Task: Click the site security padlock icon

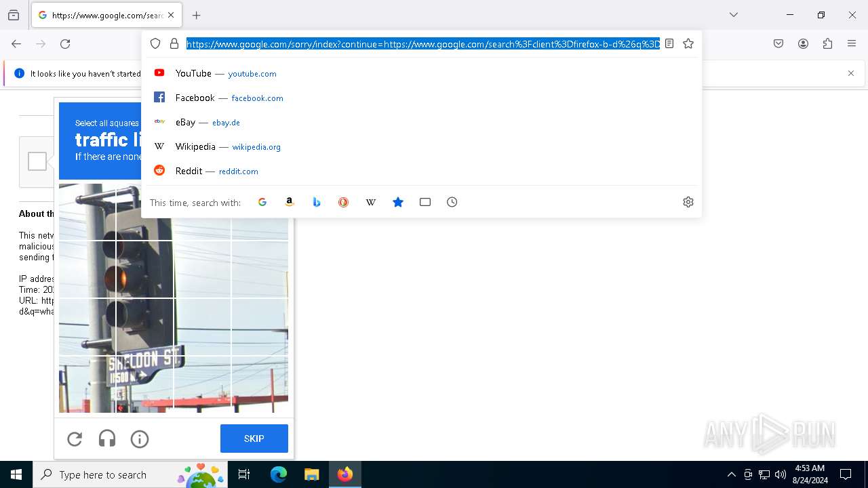Action: pos(174,43)
